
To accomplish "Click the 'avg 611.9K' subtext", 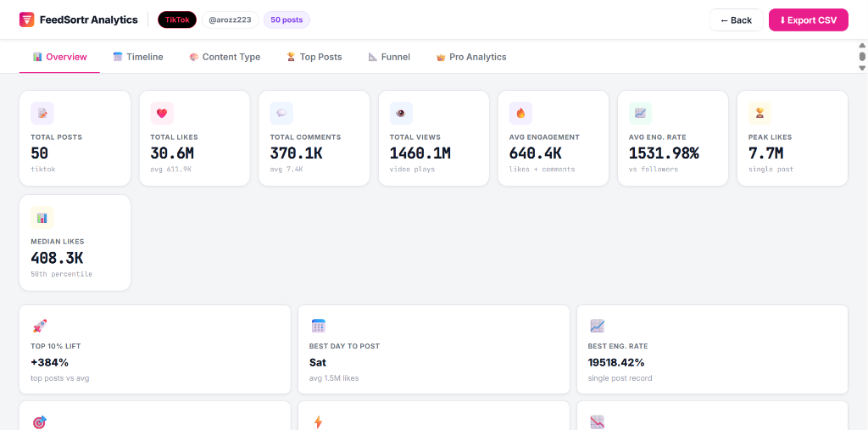I will (x=171, y=169).
